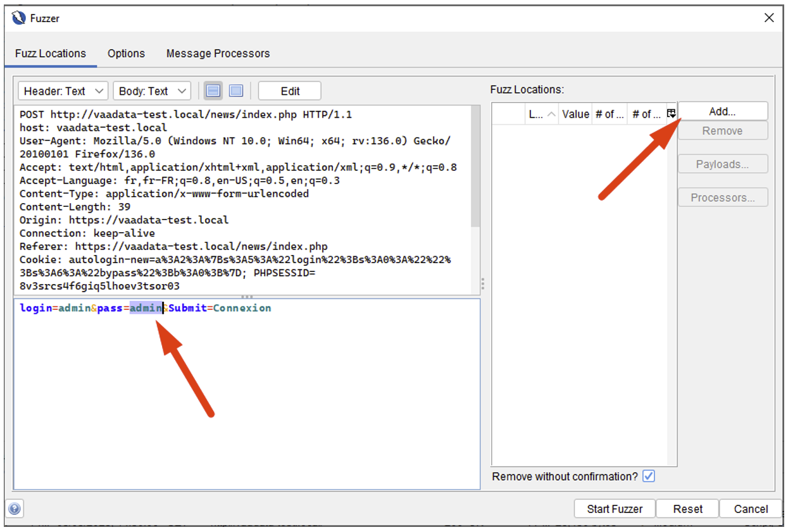The image size is (788, 532).
Task: Click the ZAP logo in the title bar
Action: 18,18
